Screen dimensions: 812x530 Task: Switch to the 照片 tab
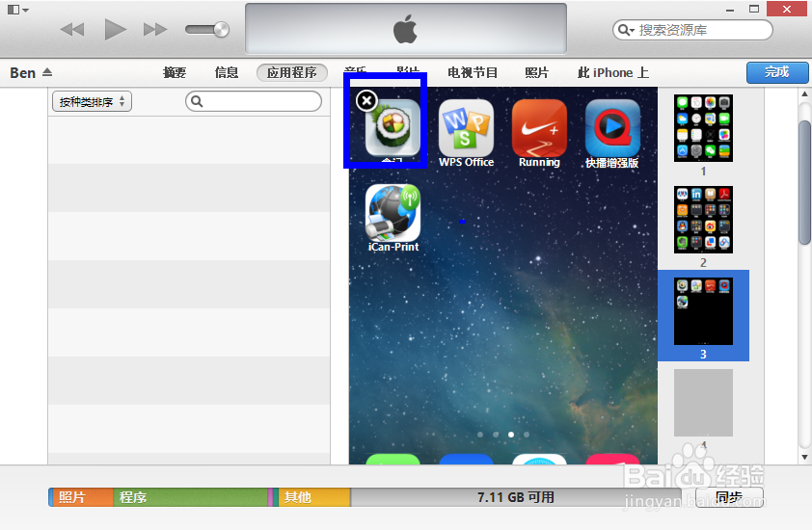(x=536, y=72)
